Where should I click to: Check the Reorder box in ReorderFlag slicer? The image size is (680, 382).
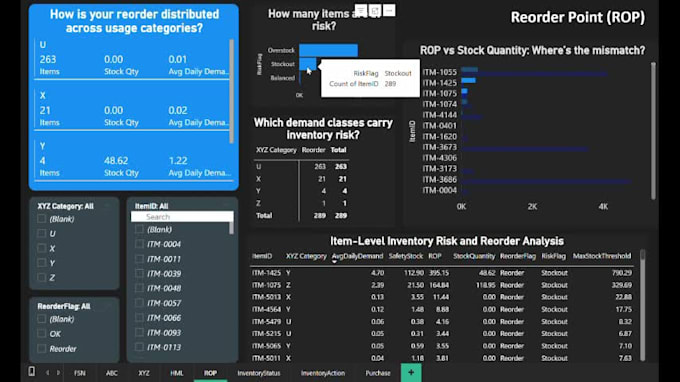[42, 349]
